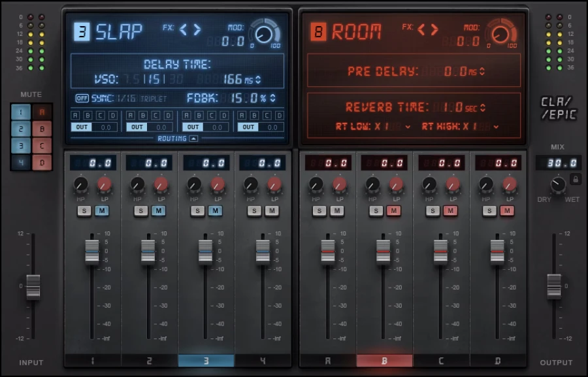The height and width of the screenshot is (377, 588).
Task: Select reverb channel tab D at the bottom
Action: click(x=498, y=361)
